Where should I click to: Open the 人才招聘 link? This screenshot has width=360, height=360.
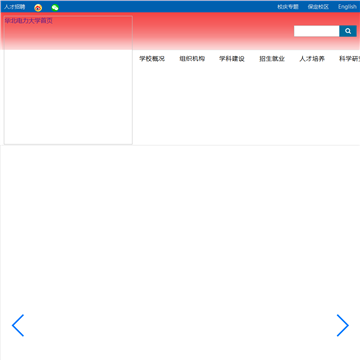click(x=14, y=7)
